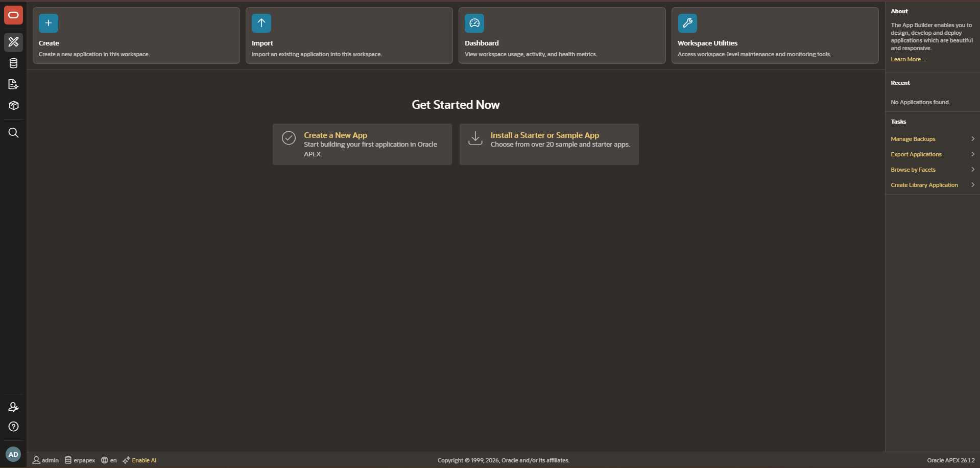Viewport: 980px width, 468px height.
Task: Open the AD account avatar menu
Action: (x=13, y=454)
